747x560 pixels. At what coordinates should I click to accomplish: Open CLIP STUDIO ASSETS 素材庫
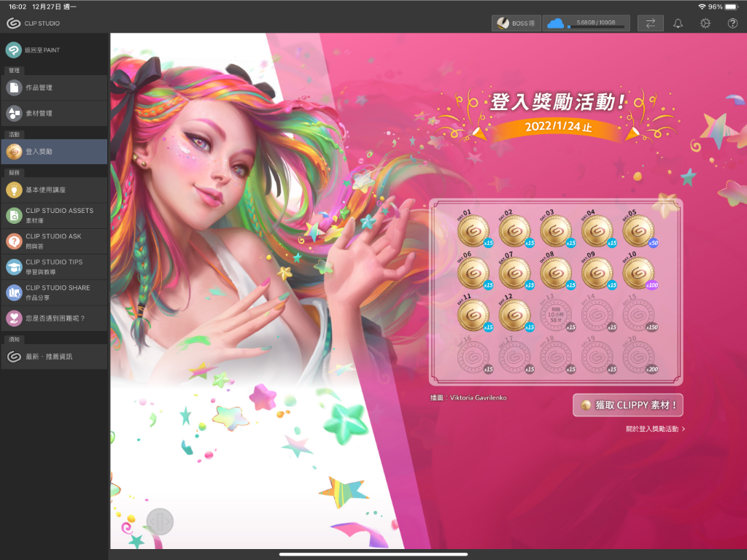pyautogui.click(x=54, y=215)
